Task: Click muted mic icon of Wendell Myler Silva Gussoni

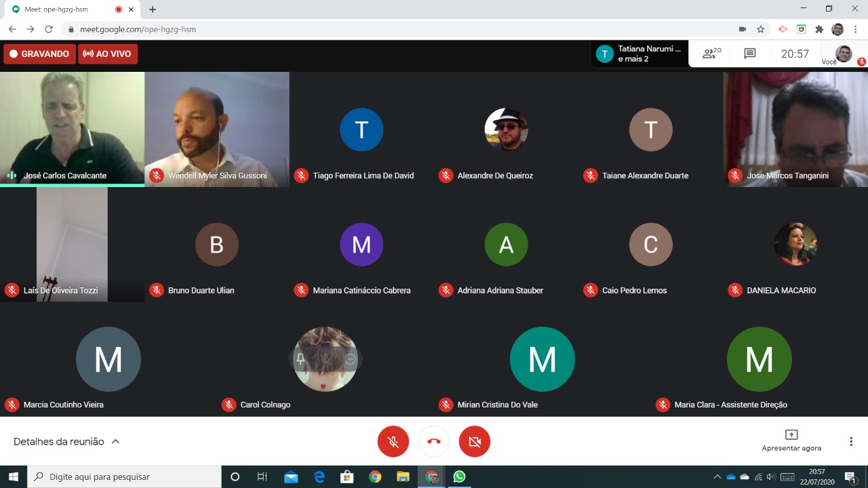Action: coord(157,176)
